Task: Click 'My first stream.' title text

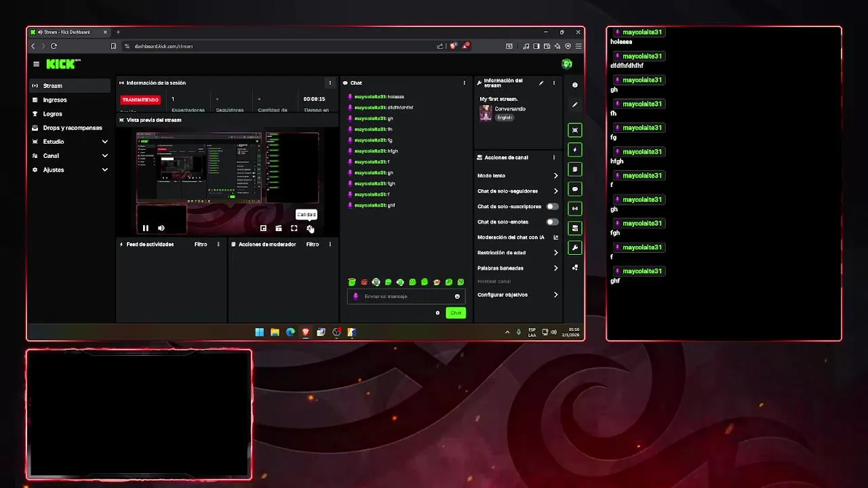Action: click(x=498, y=99)
